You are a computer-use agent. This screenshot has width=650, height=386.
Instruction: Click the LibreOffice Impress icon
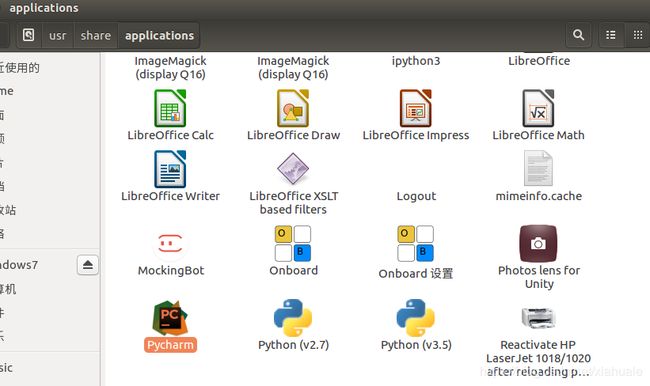pos(416,108)
